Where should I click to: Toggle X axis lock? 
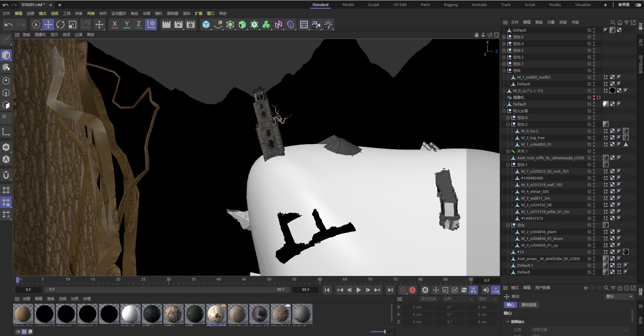click(114, 25)
